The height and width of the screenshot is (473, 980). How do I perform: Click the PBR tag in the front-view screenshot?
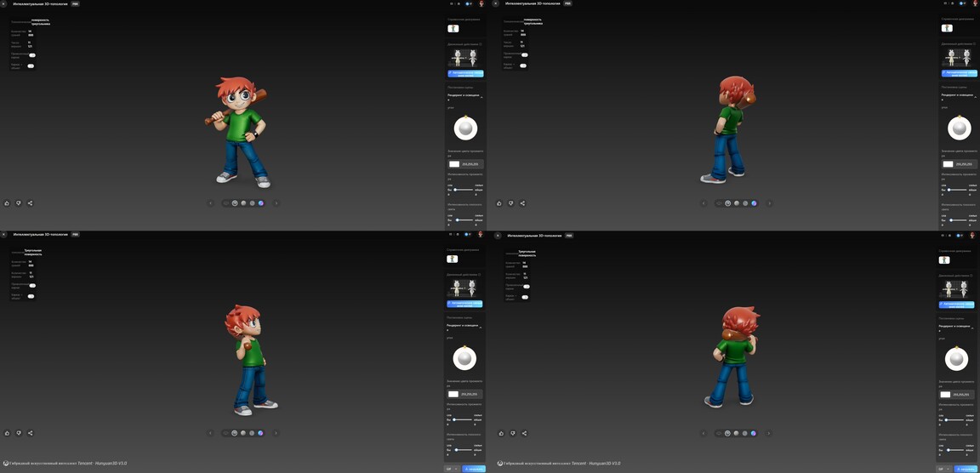[x=75, y=3]
